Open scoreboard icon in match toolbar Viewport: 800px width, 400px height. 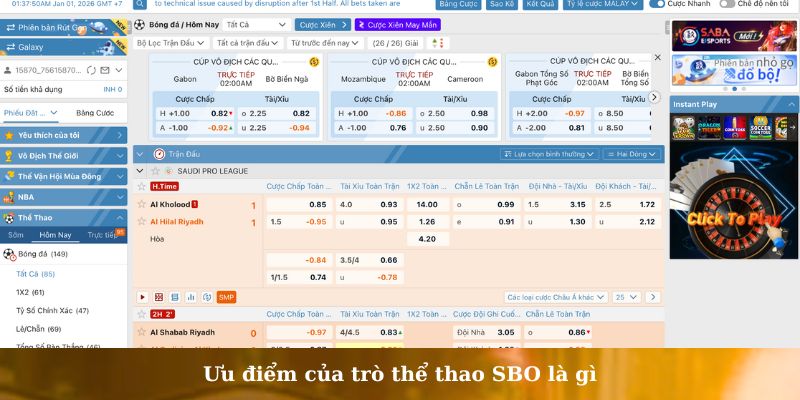(x=175, y=297)
